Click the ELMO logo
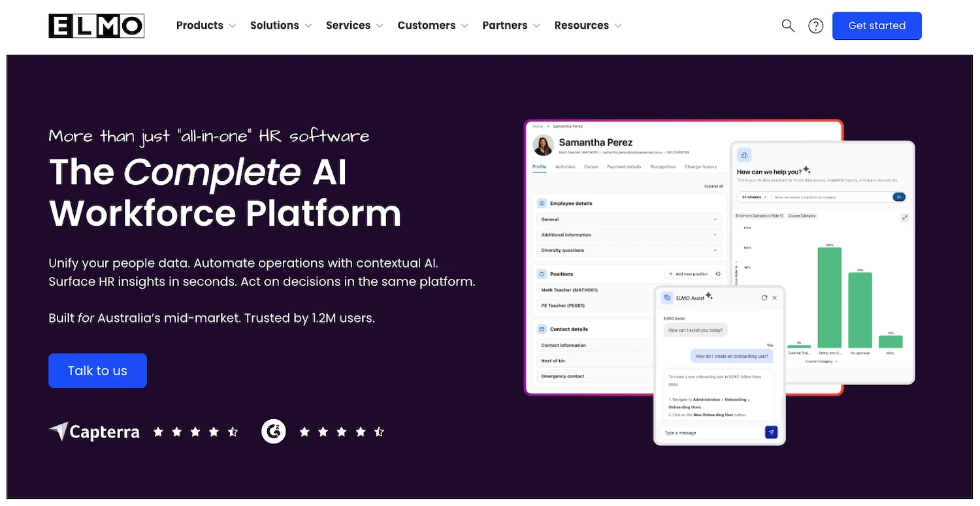Viewport: 980px width, 506px height. (96, 25)
